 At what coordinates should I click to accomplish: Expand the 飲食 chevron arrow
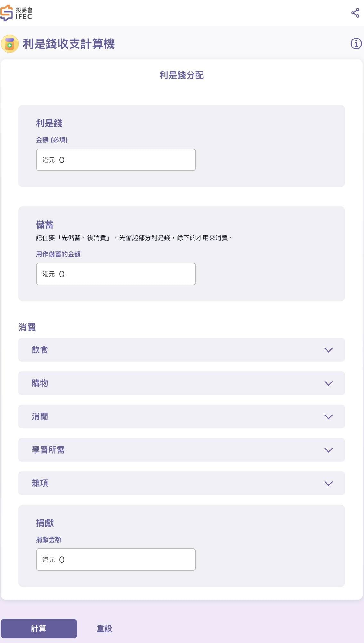coord(328,350)
